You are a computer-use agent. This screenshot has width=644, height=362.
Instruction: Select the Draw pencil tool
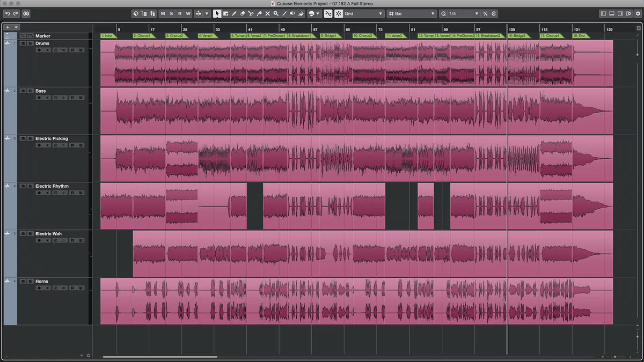click(234, 13)
